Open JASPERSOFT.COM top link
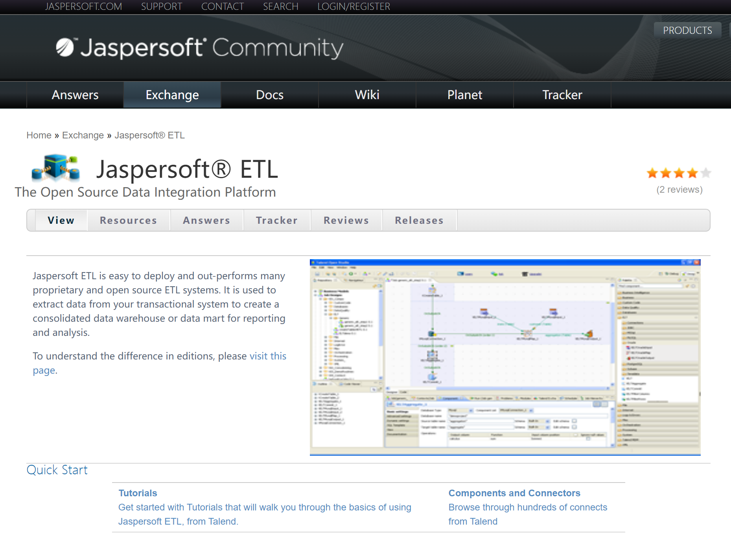The width and height of the screenshot is (731, 560). [x=83, y=7]
